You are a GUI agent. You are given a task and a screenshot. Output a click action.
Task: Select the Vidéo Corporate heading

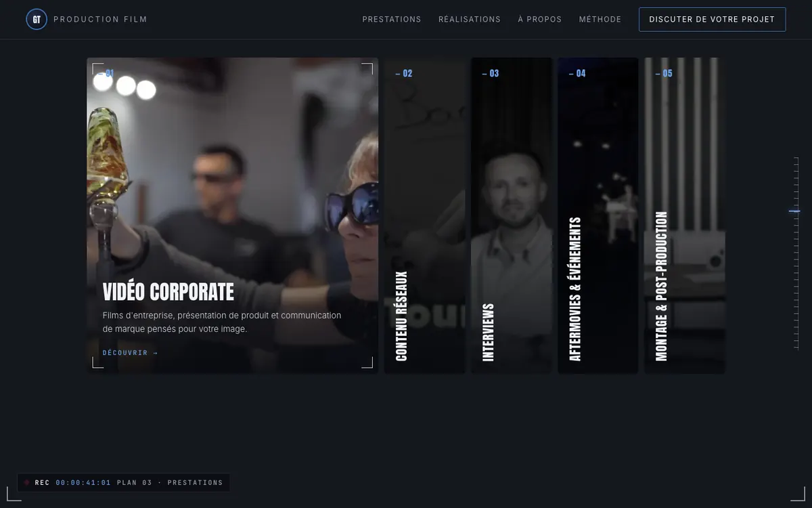coord(168,292)
